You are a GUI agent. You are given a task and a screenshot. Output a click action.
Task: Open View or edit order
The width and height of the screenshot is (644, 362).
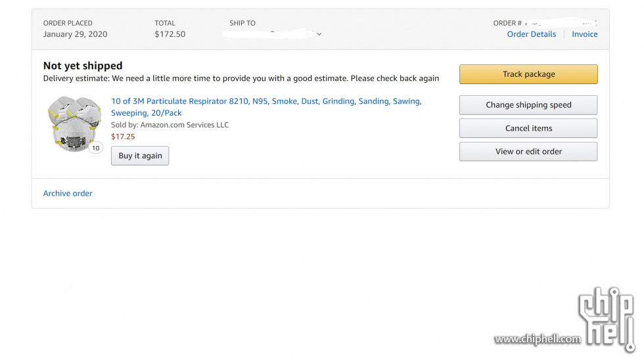(528, 152)
